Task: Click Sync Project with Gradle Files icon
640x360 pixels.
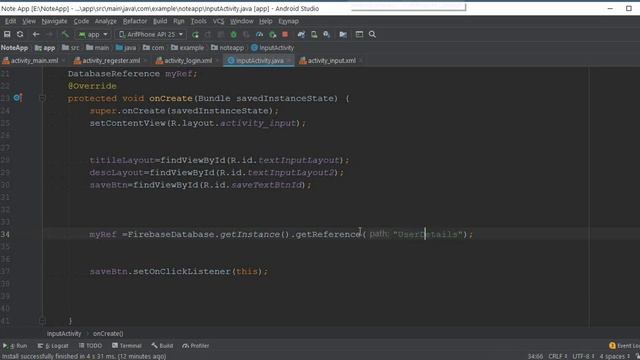Action: pos(301,34)
